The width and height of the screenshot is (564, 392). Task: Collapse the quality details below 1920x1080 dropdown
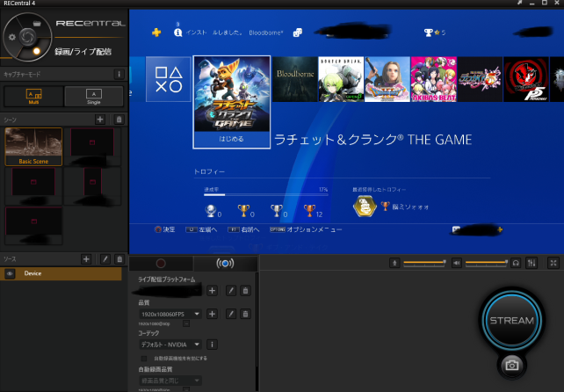186,323
